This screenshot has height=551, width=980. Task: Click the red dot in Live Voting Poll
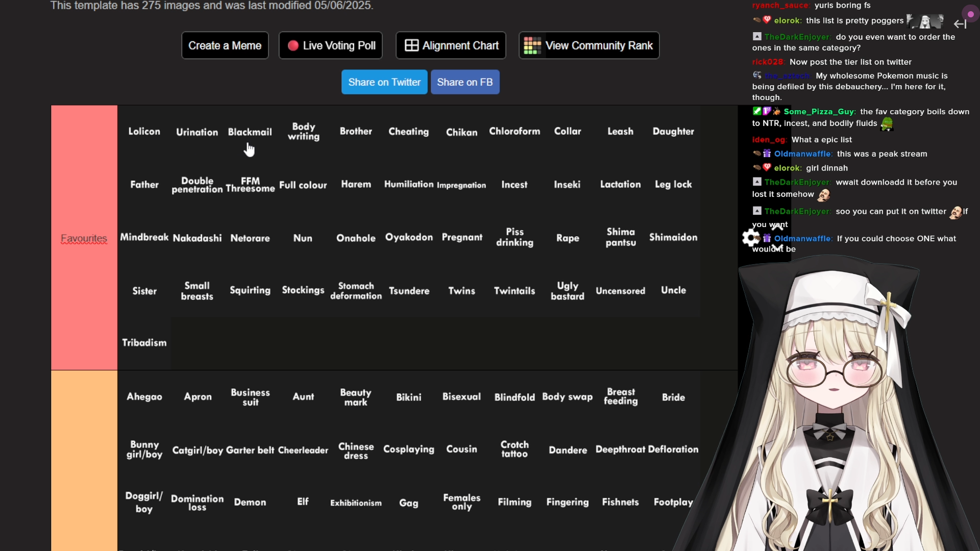coord(293,46)
